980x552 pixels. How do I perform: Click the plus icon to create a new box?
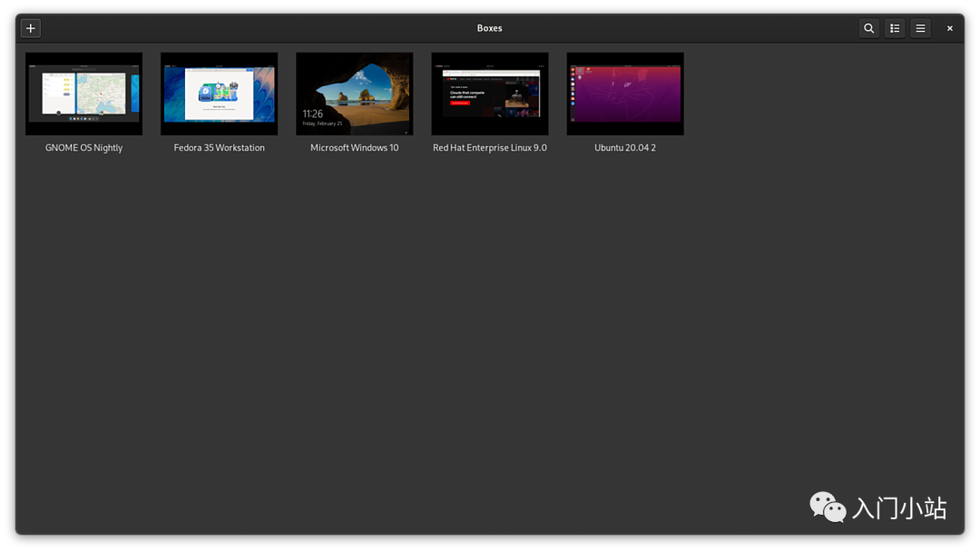click(31, 28)
